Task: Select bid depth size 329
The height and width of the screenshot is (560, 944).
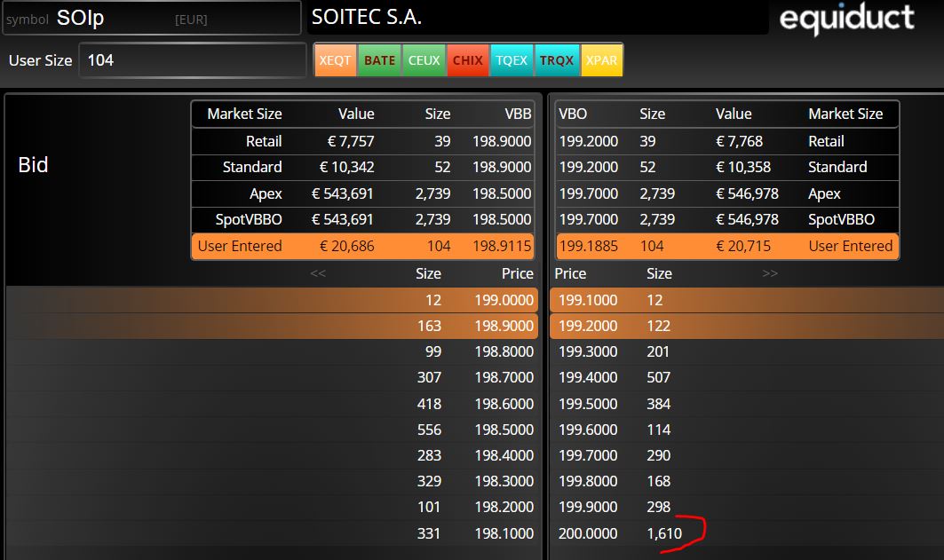Action: coord(429,482)
